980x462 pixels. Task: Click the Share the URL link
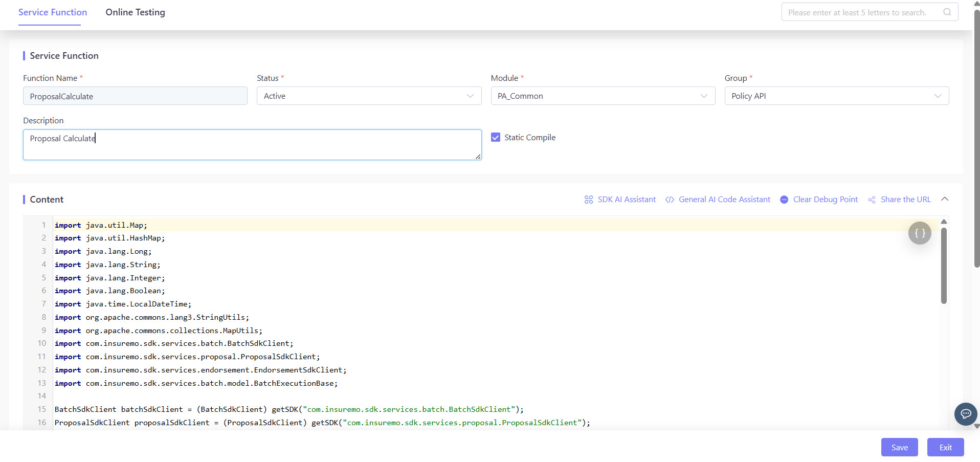click(906, 200)
